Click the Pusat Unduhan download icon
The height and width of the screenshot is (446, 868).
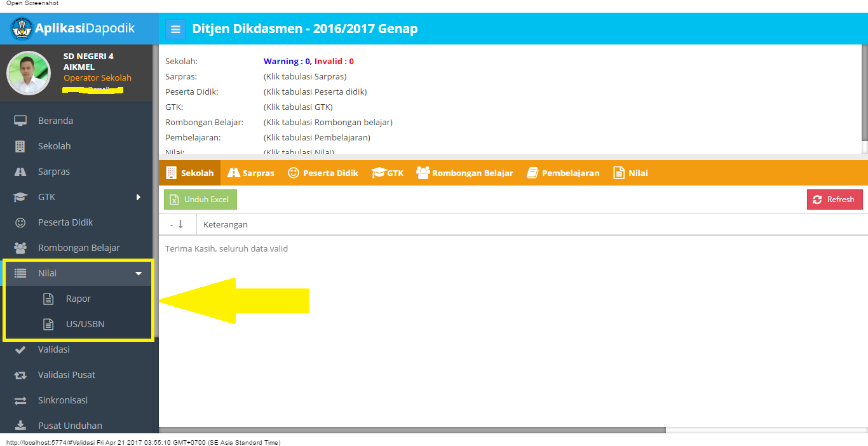point(20,426)
